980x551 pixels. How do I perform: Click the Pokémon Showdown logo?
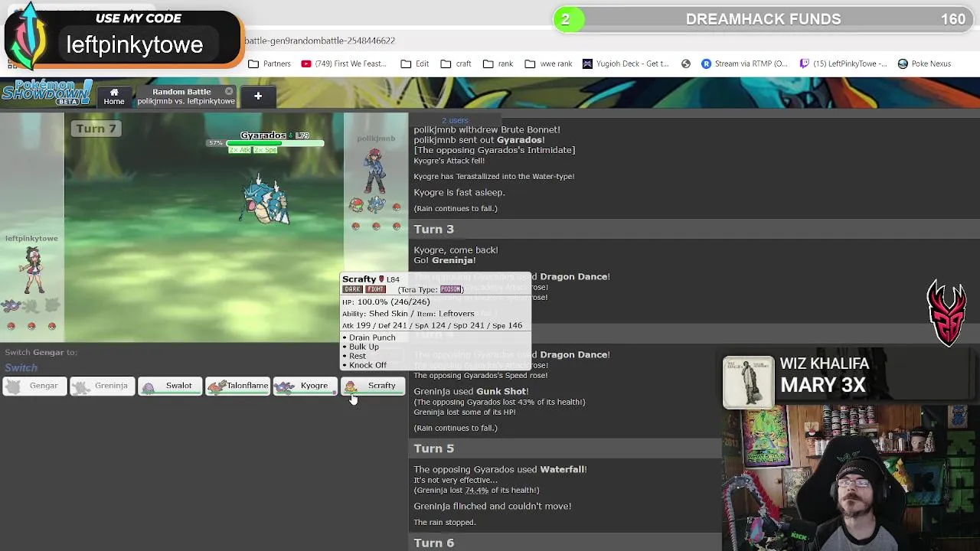pos(47,93)
